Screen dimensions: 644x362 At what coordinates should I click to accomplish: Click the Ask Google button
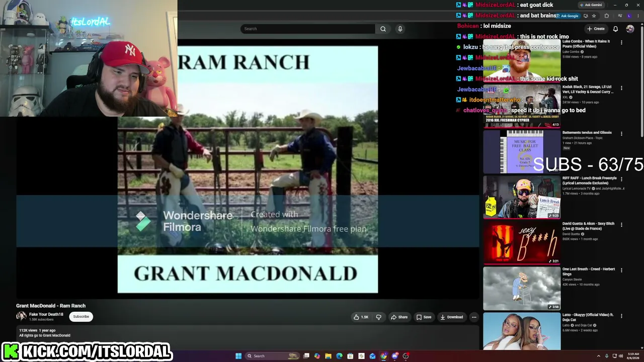(568, 16)
